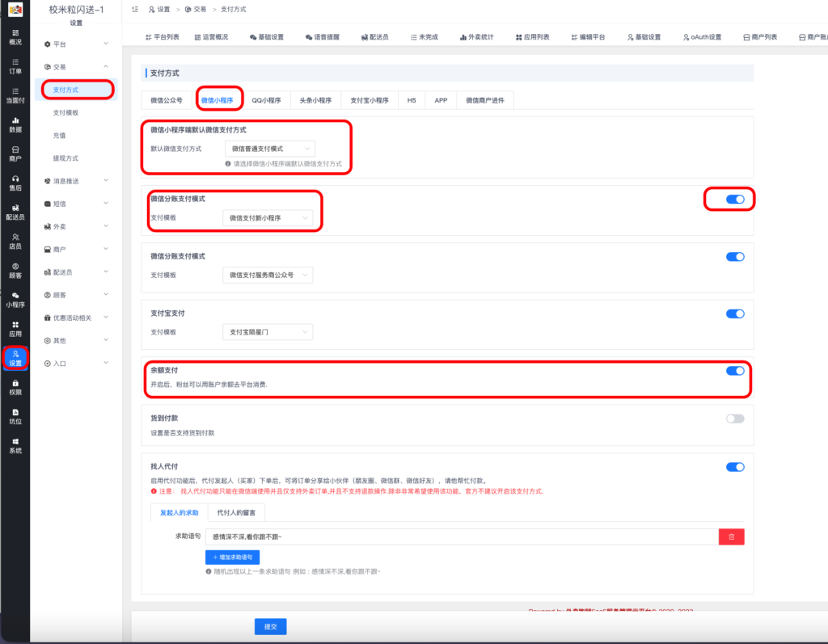Select the 权限 (Permissions) sidebar icon
The height and width of the screenshot is (644, 828).
[15, 386]
